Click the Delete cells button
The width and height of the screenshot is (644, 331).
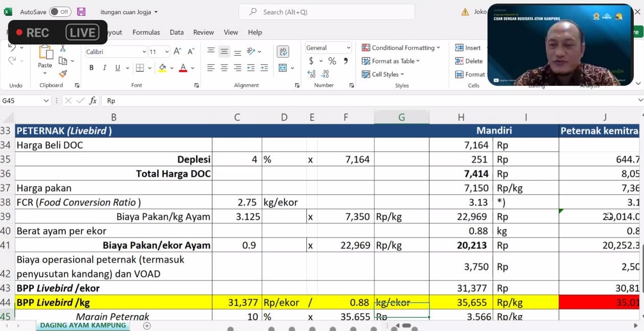pyautogui.click(x=469, y=61)
